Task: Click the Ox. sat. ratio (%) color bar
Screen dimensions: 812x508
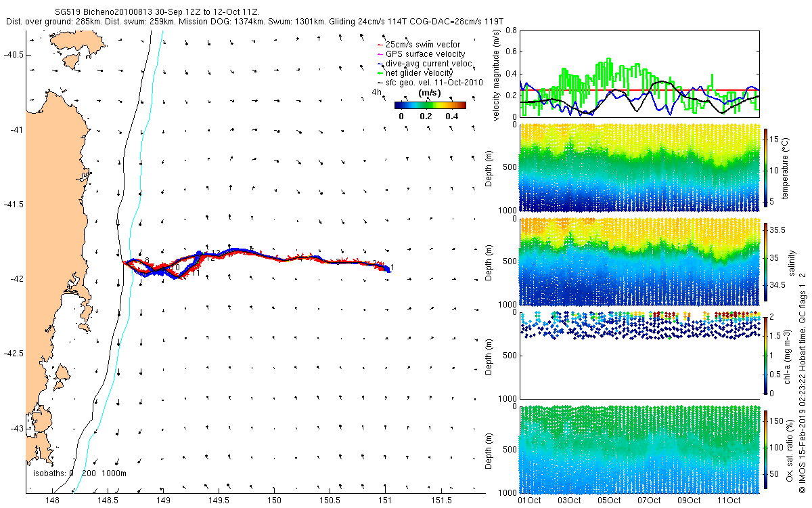Action: click(767, 450)
